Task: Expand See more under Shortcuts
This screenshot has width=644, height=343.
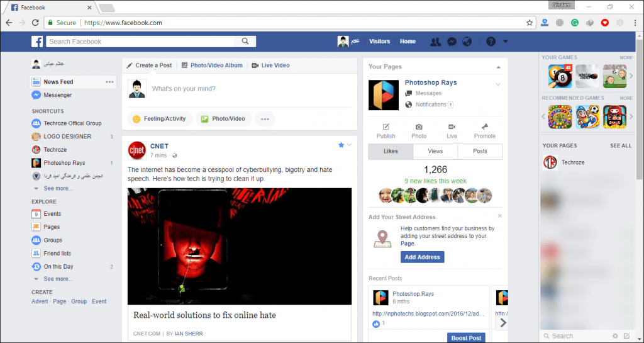Action: coord(58,189)
